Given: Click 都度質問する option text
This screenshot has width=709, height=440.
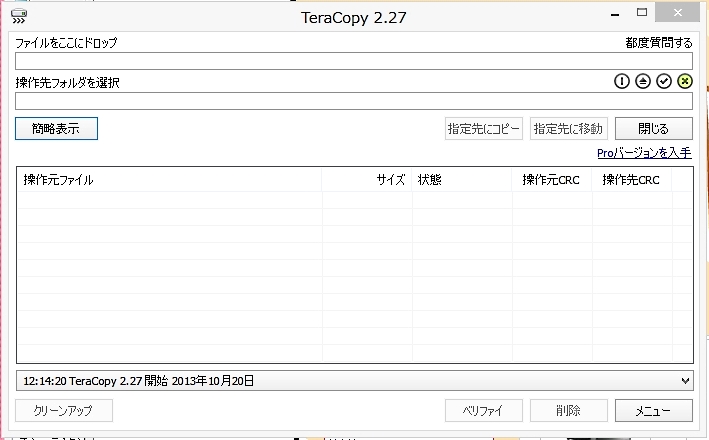Looking at the screenshot, I should [659, 43].
